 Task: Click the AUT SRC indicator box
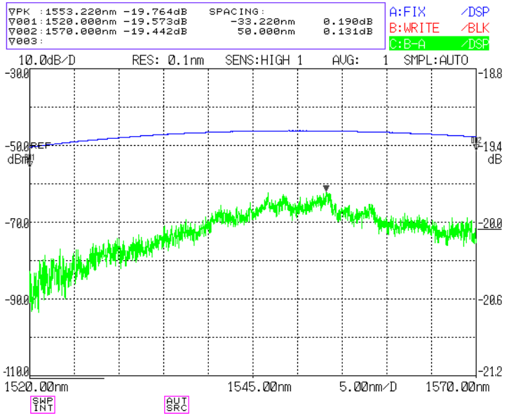coord(177,405)
